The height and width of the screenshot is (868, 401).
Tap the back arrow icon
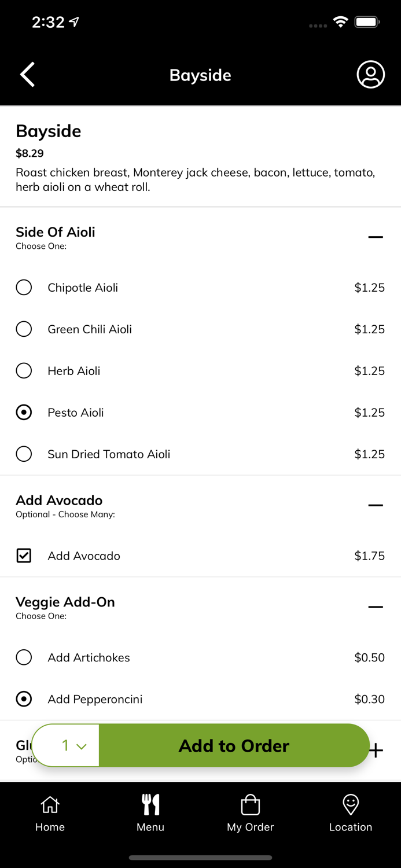(28, 75)
